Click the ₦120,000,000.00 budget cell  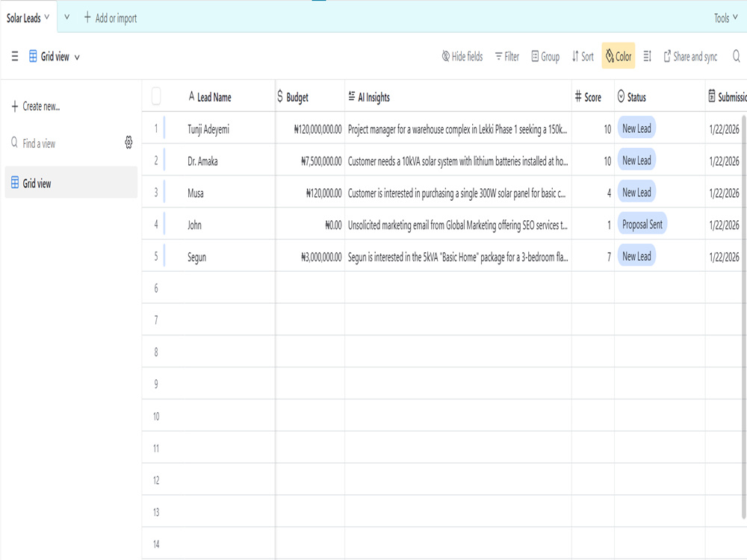(x=310, y=128)
